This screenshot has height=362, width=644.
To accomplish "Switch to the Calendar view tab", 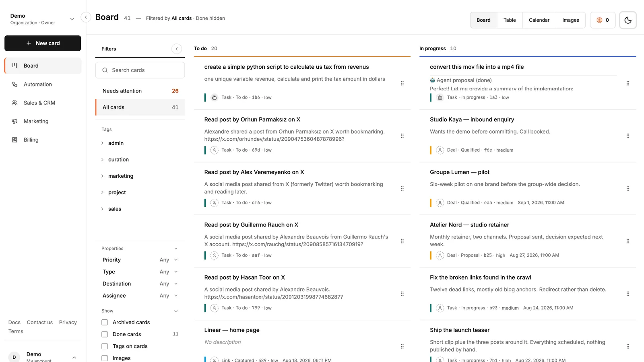I will [539, 20].
